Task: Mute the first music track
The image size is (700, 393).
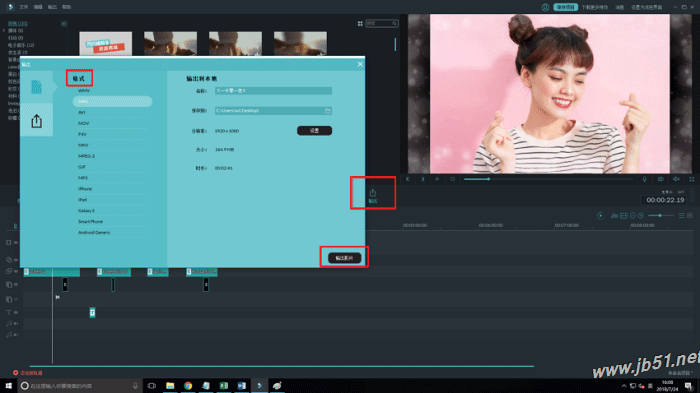Action: click(16, 323)
